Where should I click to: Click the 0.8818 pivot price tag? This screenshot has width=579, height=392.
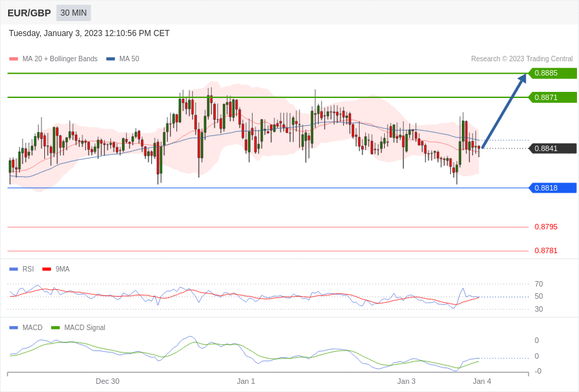(553, 188)
